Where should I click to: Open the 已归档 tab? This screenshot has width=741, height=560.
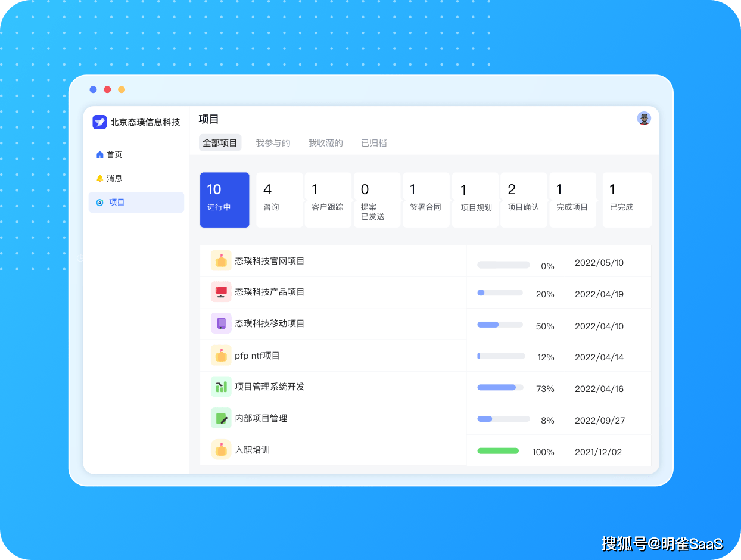point(373,143)
